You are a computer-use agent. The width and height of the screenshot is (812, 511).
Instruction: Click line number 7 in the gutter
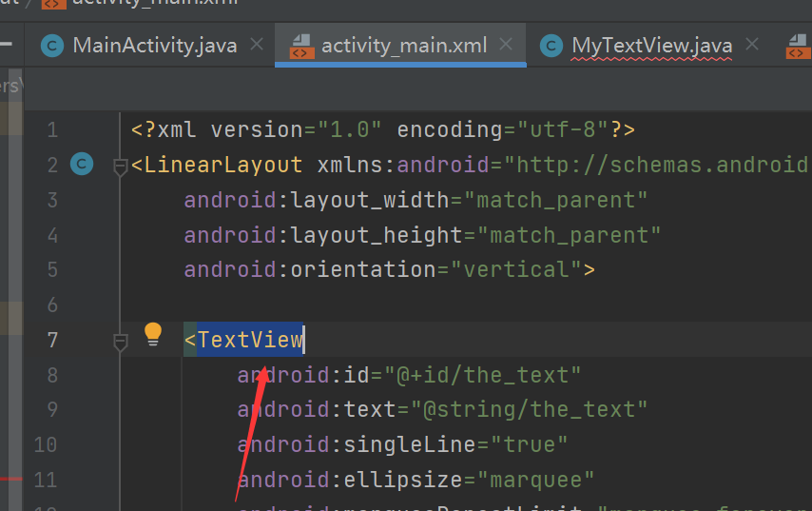(52, 341)
